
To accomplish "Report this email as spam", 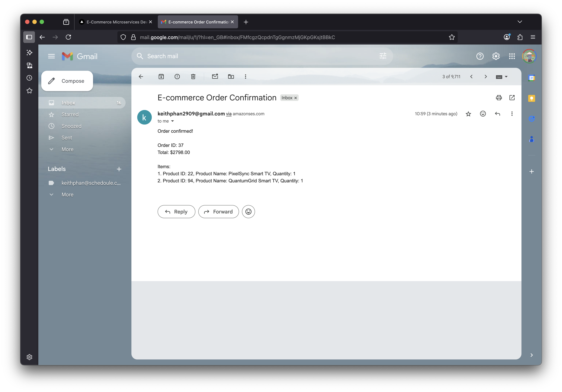I will click(177, 77).
